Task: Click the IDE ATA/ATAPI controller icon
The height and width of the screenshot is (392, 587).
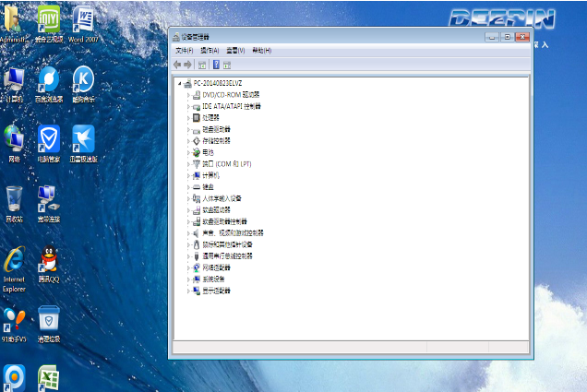Action: point(197,107)
